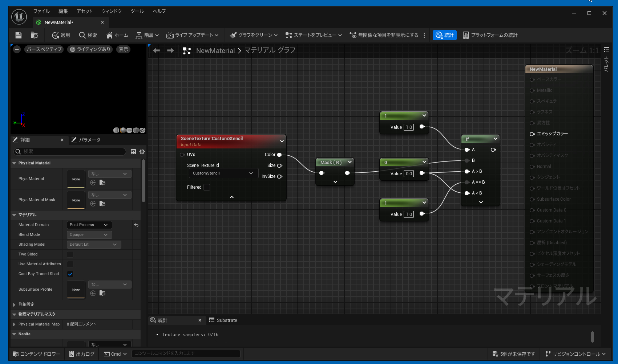Click the コンテンツ ドロワー button

pyautogui.click(x=37, y=354)
